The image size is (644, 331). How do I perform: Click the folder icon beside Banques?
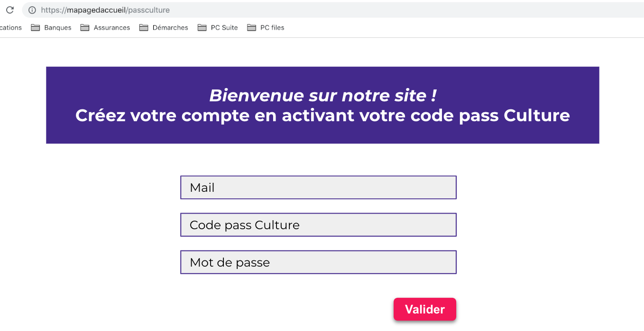(36, 27)
